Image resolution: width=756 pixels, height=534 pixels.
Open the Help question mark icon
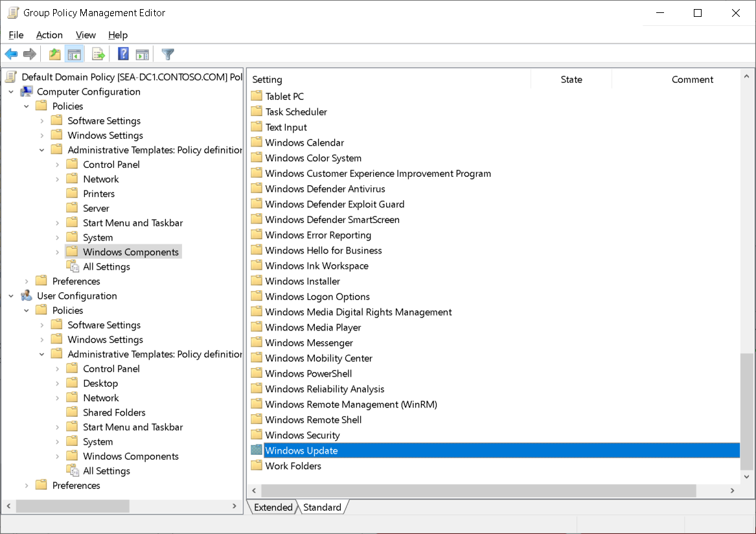124,54
